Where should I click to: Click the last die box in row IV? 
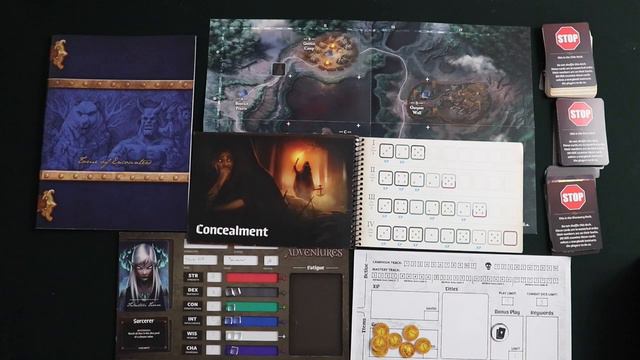click(x=510, y=238)
